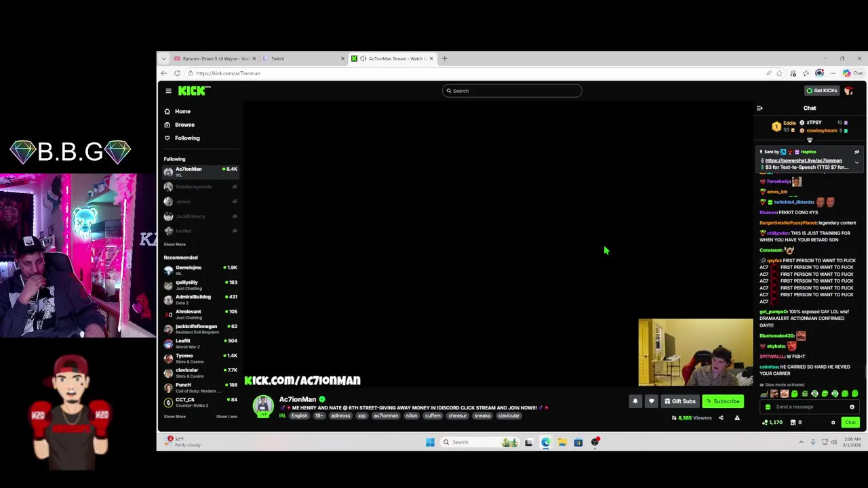This screenshot has height=488, width=868.
Task: Show more followed channels
Action: pyautogui.click(x=174, y=245)
